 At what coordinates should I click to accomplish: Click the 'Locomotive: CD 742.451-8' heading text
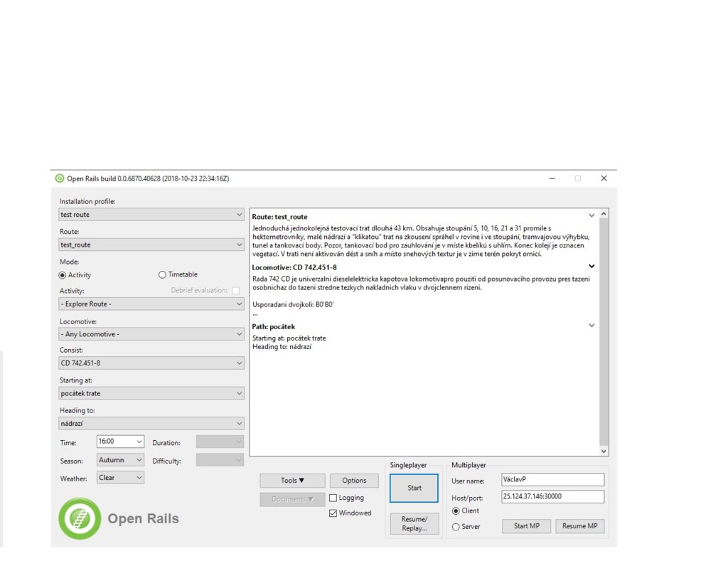[294, 267]
